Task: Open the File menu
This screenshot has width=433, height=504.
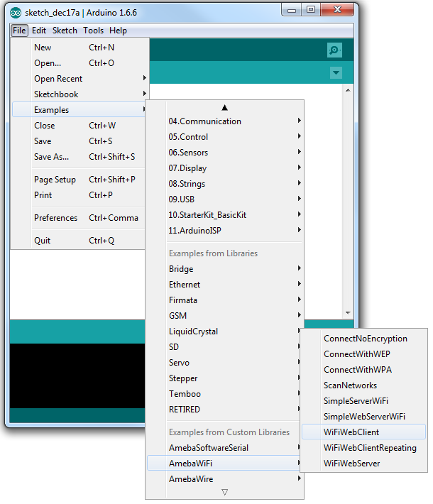Action: point(19,31)
